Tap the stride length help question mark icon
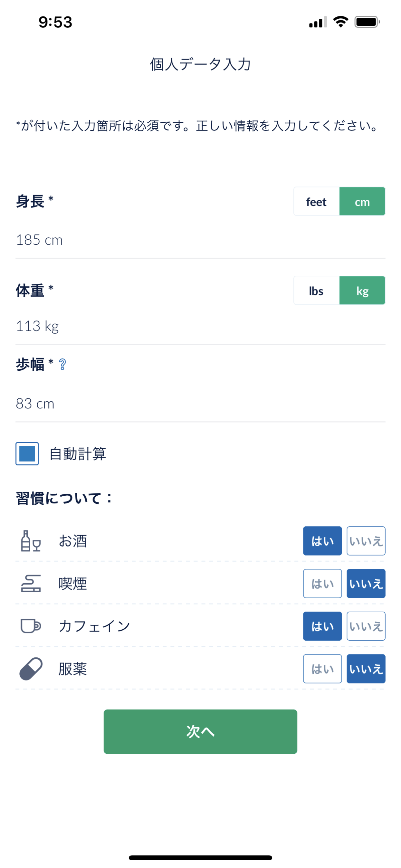Viewport: 401px width, 868px height. (62, 364)
